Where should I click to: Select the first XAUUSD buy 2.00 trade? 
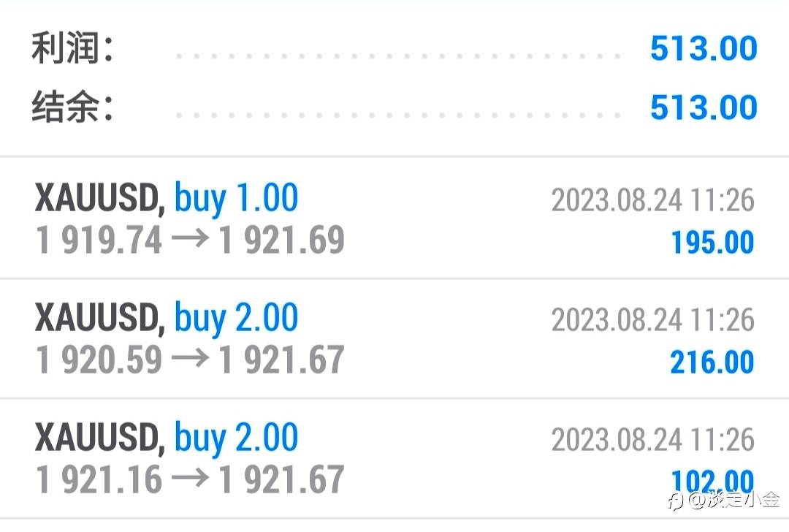tap(394, 338)
